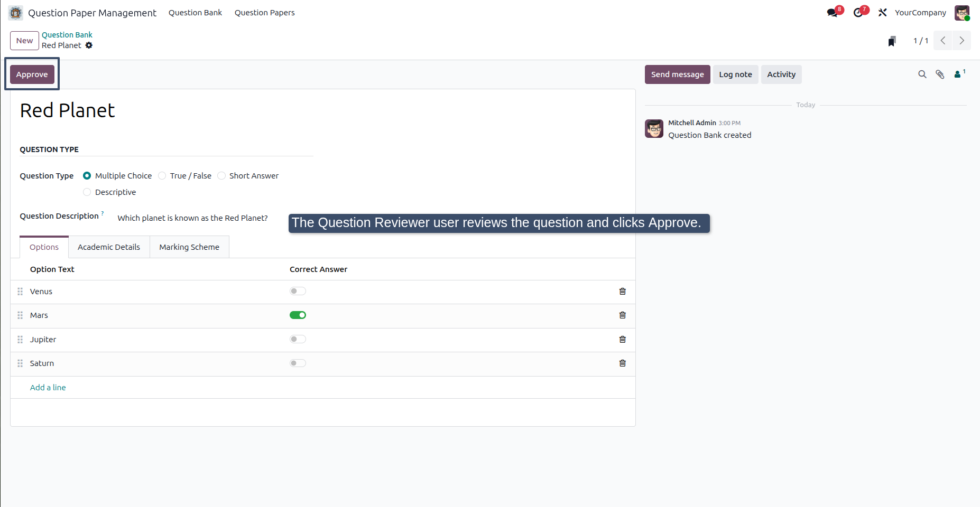
Task: Delete the Saturn option row
Action: (623, 363)
